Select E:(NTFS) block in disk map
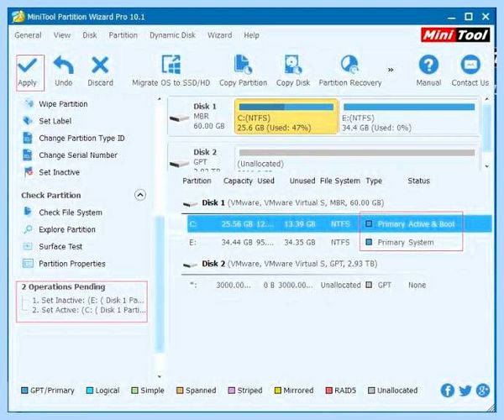 pos(409,117)
